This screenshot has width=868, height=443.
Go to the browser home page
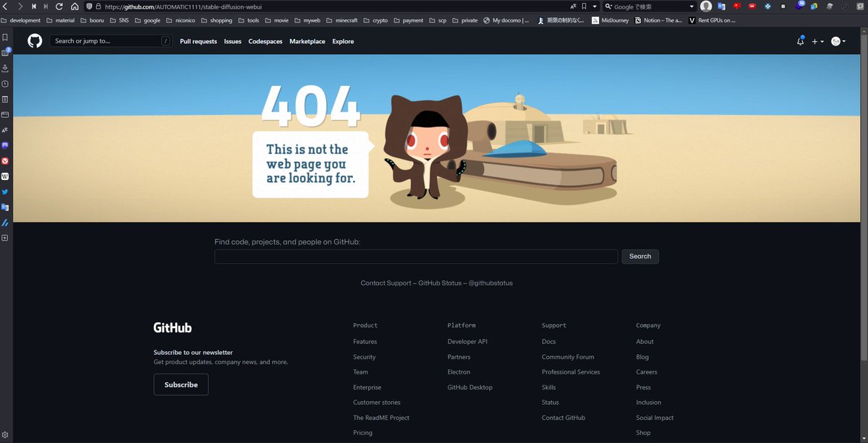pyautogui.click(x=75, y=7)
